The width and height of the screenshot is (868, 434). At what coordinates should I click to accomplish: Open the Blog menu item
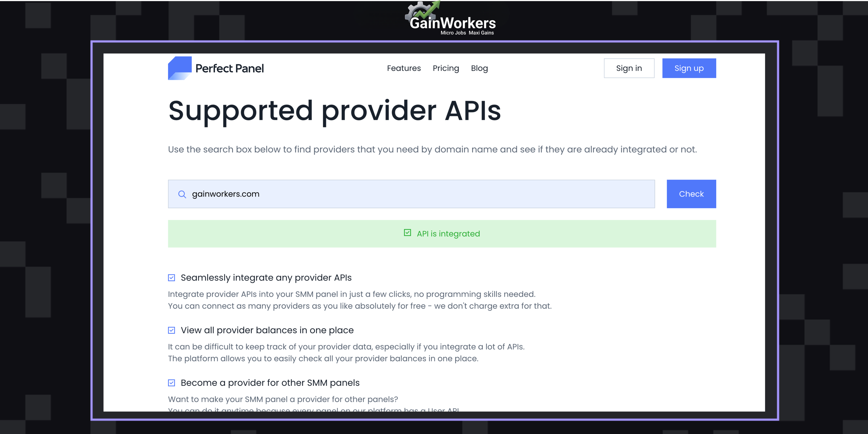point(479,68)
